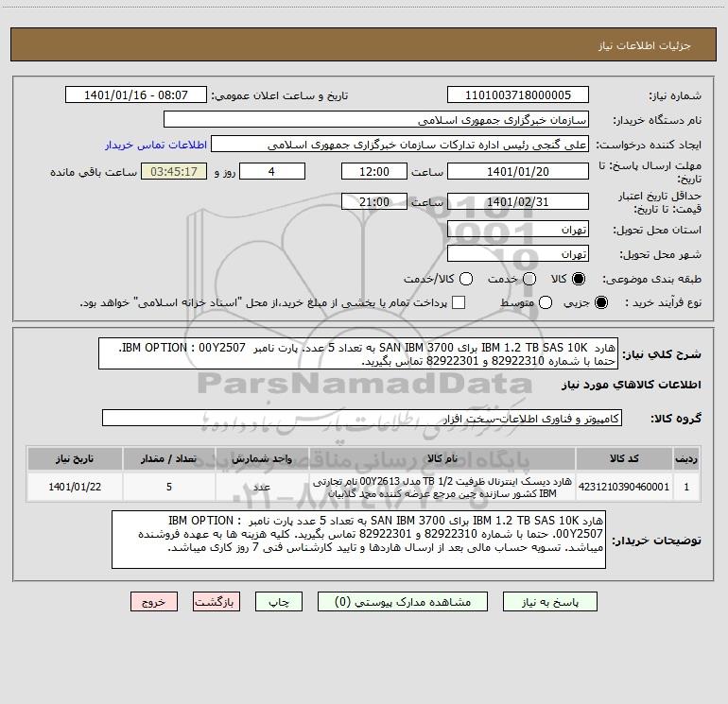This screenshot has width=728, height=704.
Task: Select the کالا/خدمت radio button
Action: click(x=466, y=279)
